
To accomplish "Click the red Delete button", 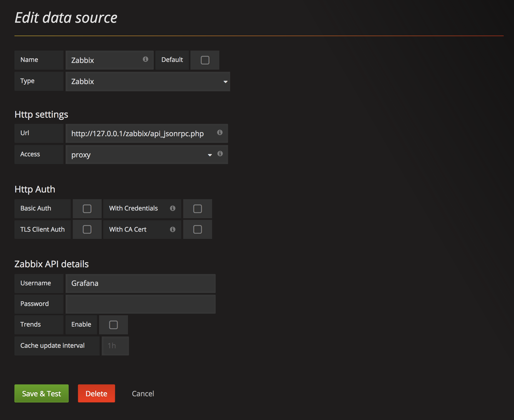I will [96, 394].
